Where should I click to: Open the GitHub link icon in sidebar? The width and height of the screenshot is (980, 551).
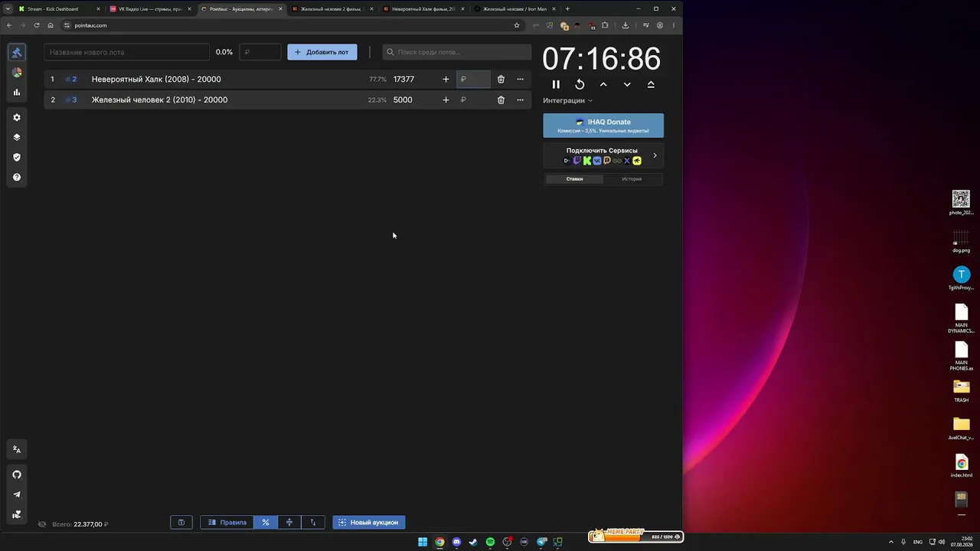(17, 474)
